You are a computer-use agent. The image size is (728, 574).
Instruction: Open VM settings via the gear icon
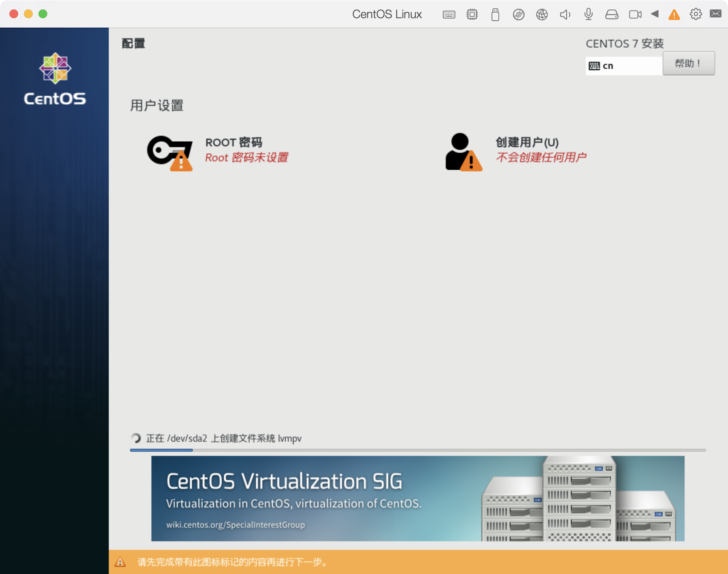point(696,14)
